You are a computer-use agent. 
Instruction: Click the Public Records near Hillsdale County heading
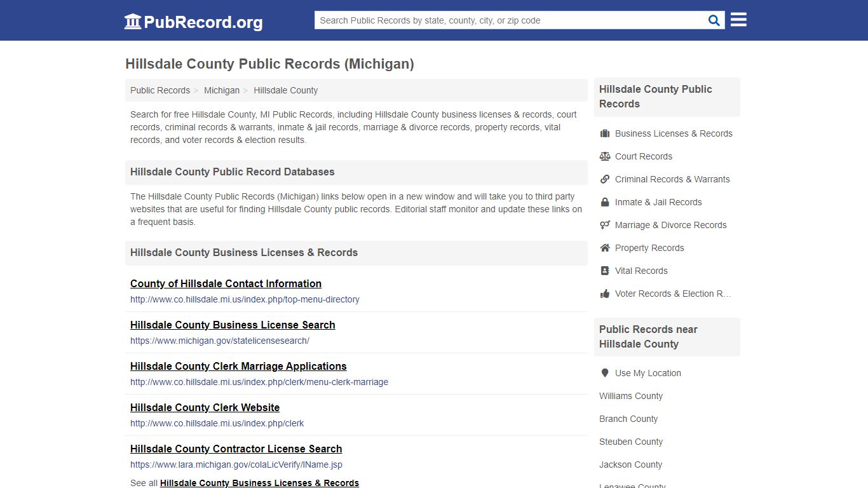pos(648,337)
